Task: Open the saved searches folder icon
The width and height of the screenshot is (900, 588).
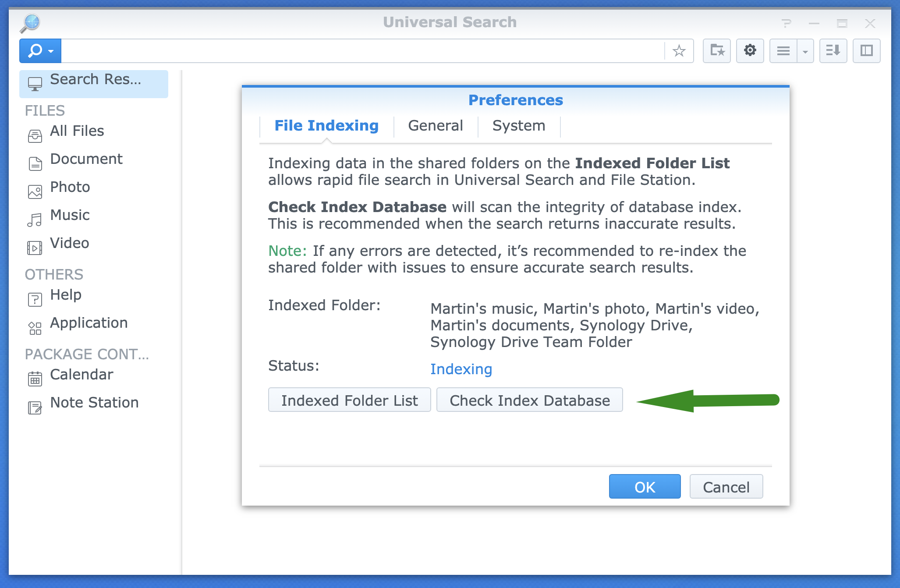Action: pos(717,51)
